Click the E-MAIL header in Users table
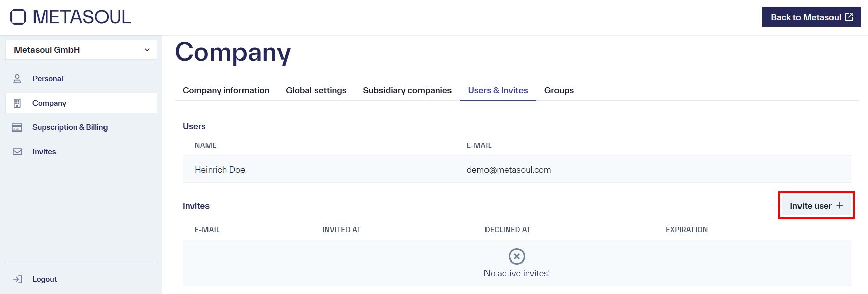The width and height of the screenshot is (868, 294). 479,145
